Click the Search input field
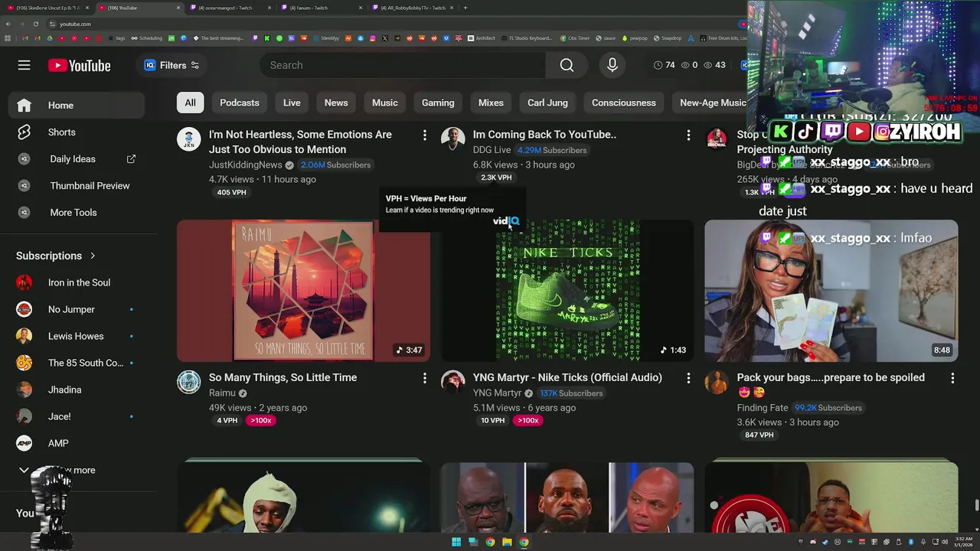The image size is (980, 551). tap(403, 65)
